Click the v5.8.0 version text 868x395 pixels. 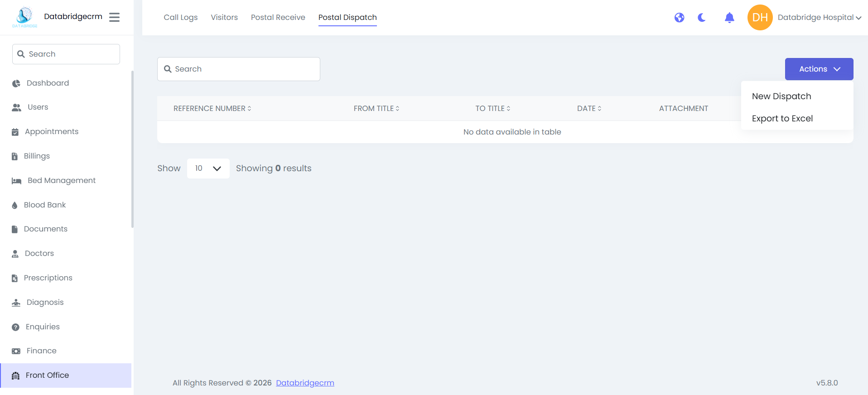[827, 383]
